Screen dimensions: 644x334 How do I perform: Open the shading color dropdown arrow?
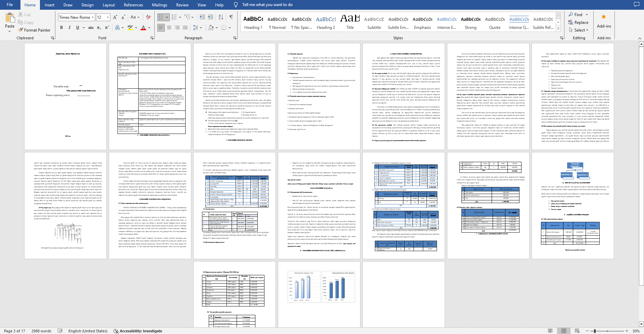[216, 28]
